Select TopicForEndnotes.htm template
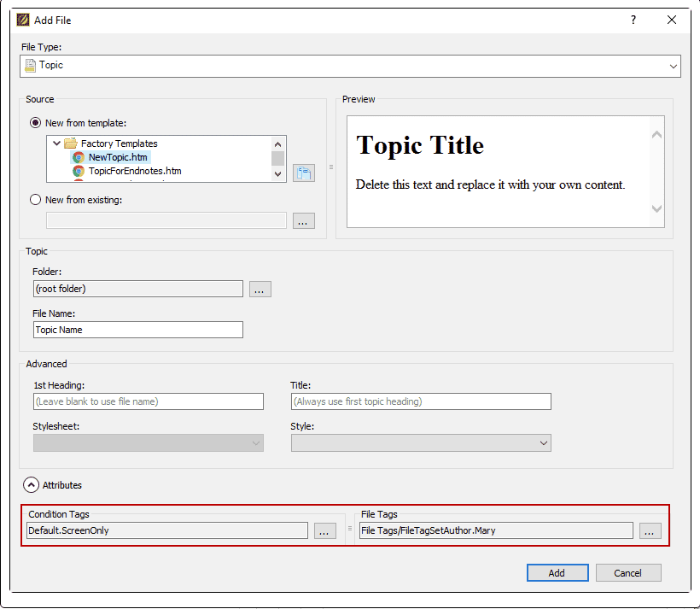This screenshot has height=609, width=700. point(135,171)
